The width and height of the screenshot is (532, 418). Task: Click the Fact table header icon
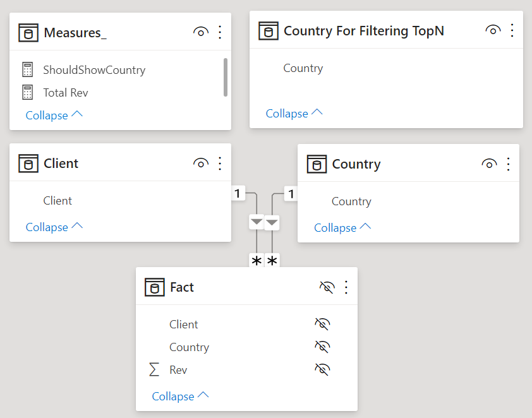pyautogui.click(x=154, y=287)
